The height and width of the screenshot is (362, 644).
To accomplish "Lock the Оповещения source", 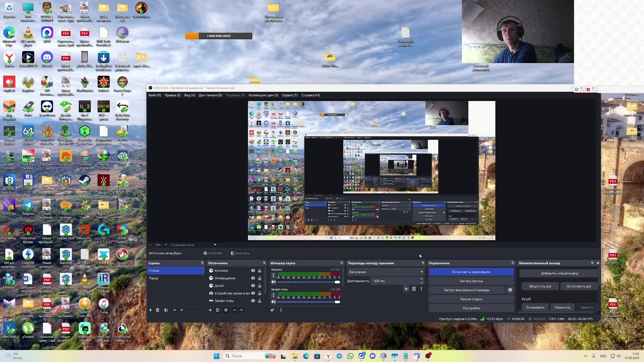I will pyautogui.click(x=259, y=278).
